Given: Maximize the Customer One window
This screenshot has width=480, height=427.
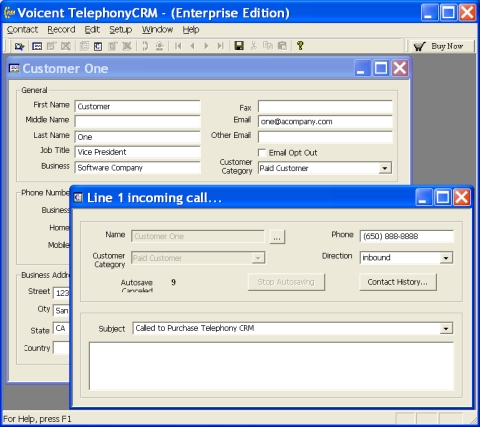Looking at the screenshot, I should (x=381, y=68).
